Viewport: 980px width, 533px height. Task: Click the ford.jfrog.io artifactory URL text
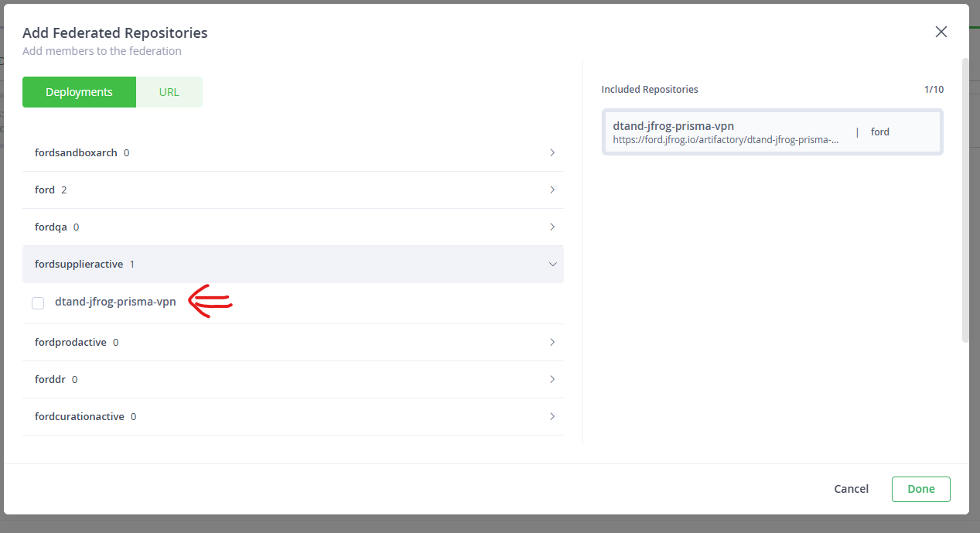pos(726,140)
